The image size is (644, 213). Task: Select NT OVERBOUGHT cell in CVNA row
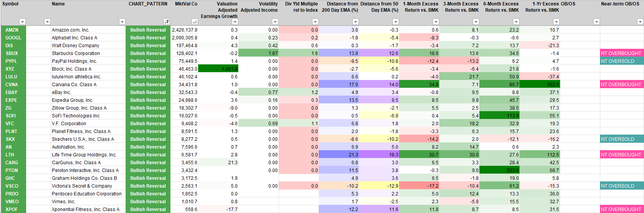[x=622, y=85]
